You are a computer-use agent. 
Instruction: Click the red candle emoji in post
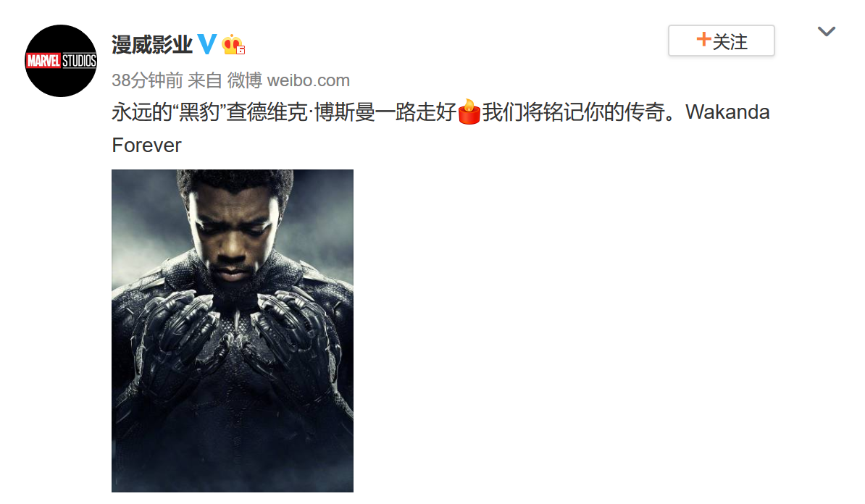[x=469, y=112]
